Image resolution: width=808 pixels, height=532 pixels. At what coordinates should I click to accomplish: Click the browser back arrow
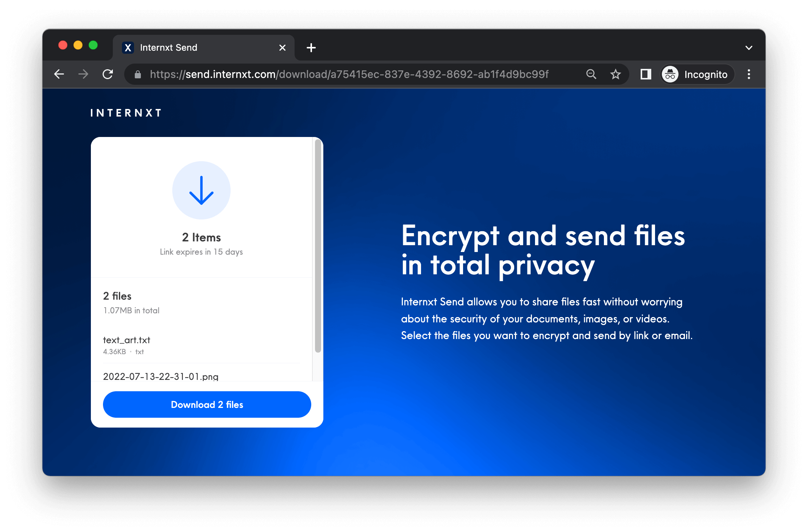tap(59, 74)
